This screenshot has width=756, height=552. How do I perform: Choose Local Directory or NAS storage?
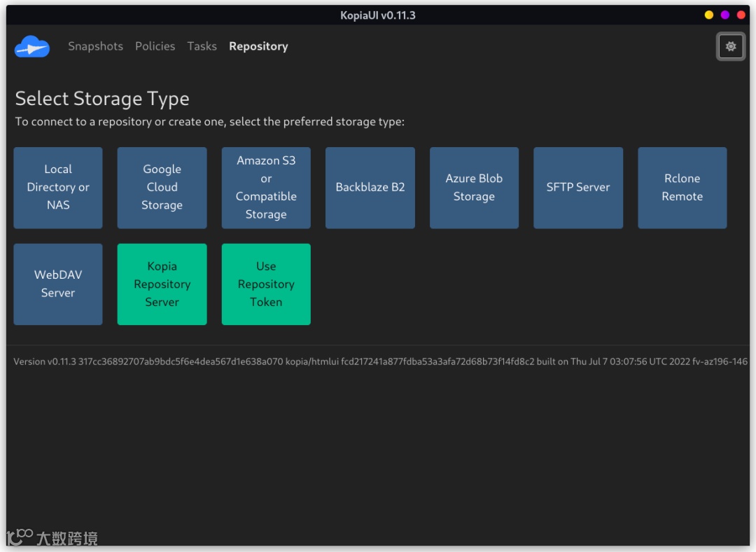click(x=58, y=188)
